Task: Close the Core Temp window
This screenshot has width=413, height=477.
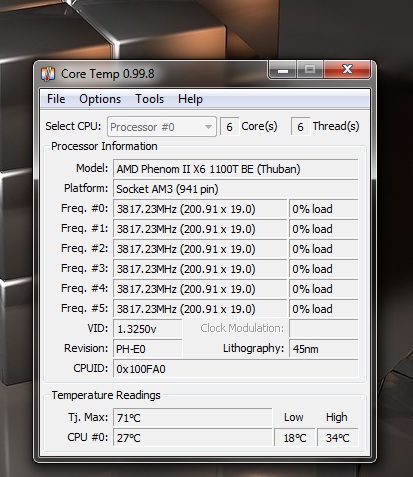Action: click(347, 69)
